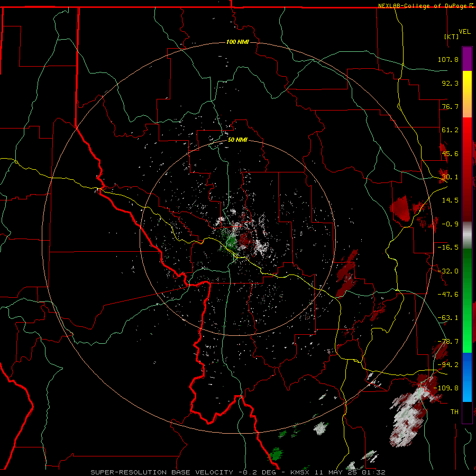
Task: Select the -32.0 legend value
Action: [448, 271]
